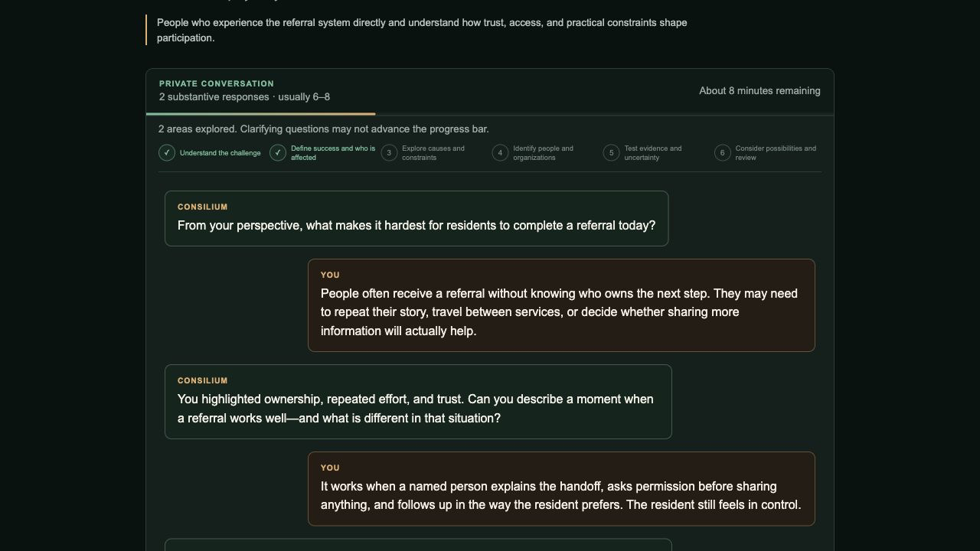Select the Understand the challenge step label
The height and width of the screenshot is (551, 980).
(x=220, y=153)
